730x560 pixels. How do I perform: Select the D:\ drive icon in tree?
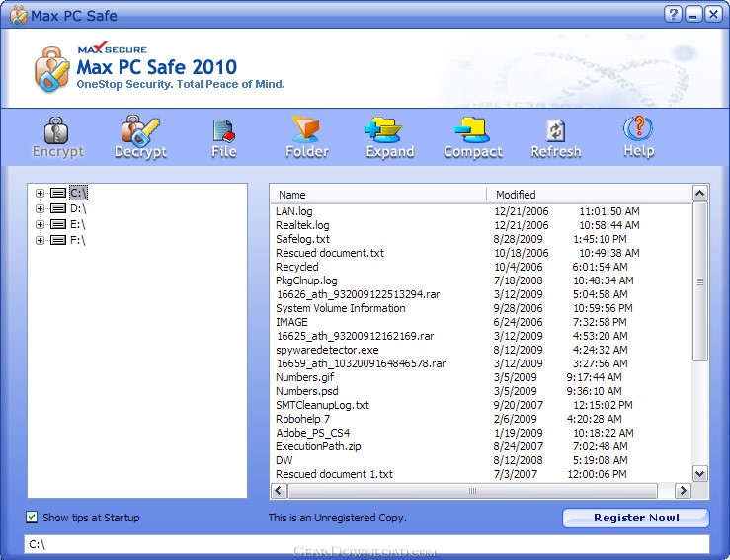pyautogui.click(x=58, y=208)
